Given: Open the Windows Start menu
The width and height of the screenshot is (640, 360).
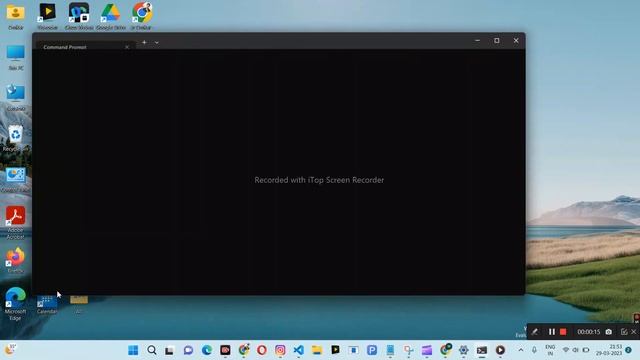Looking at the screenshot, I should tap(133, 350).
